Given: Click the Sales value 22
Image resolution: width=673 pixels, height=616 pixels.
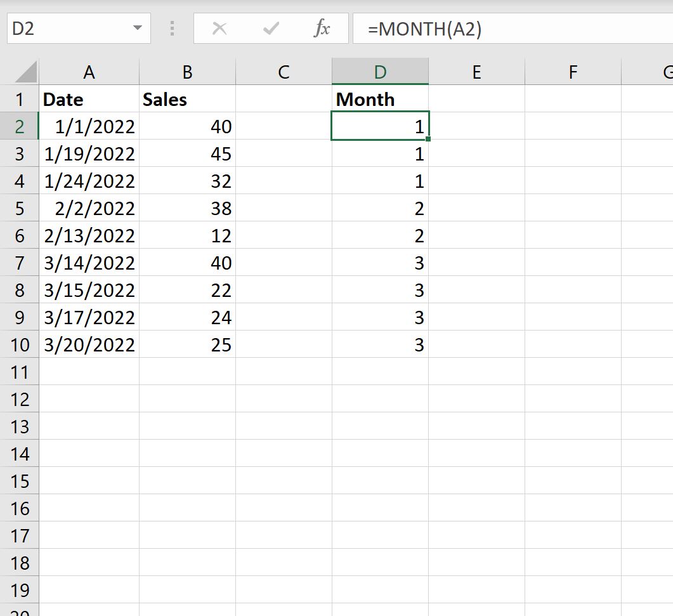Looking at the screenshot, I should point(187,290).
